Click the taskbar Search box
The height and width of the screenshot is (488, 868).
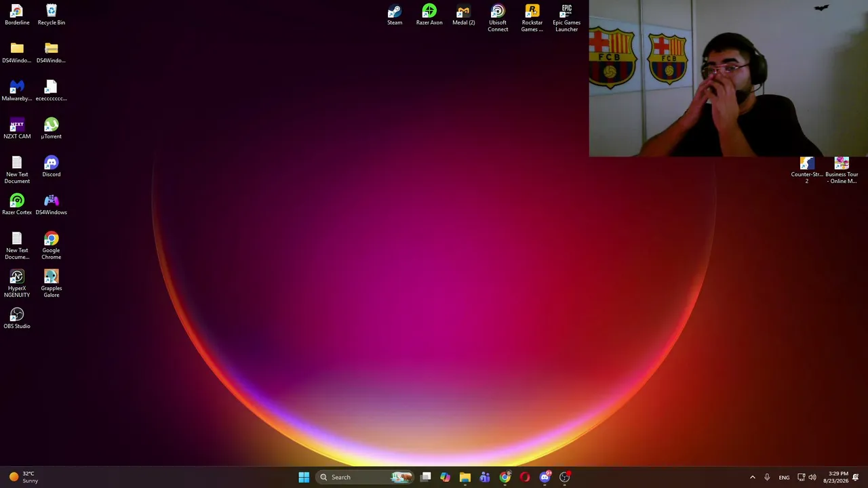pyautogui.click(x=365, y=477)
